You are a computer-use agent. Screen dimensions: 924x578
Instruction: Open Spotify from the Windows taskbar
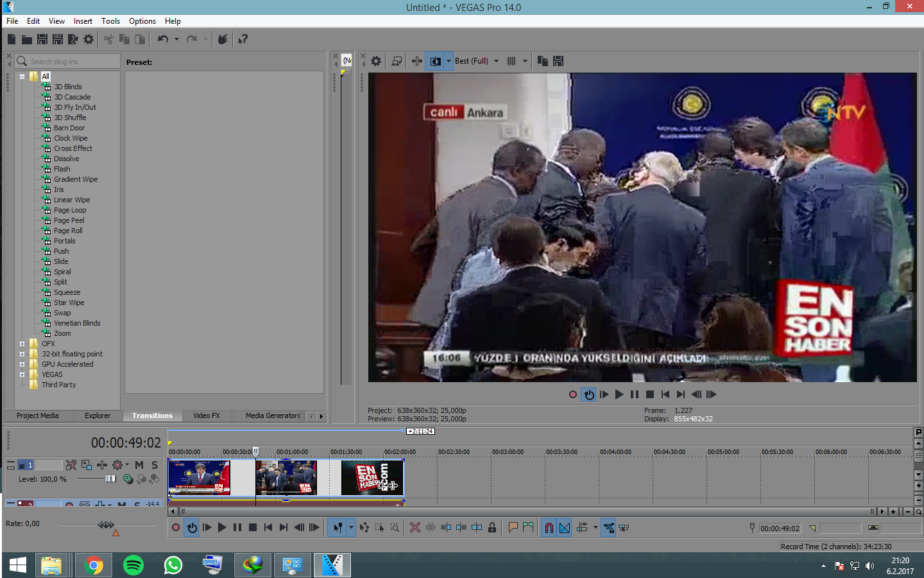point(133,565)
